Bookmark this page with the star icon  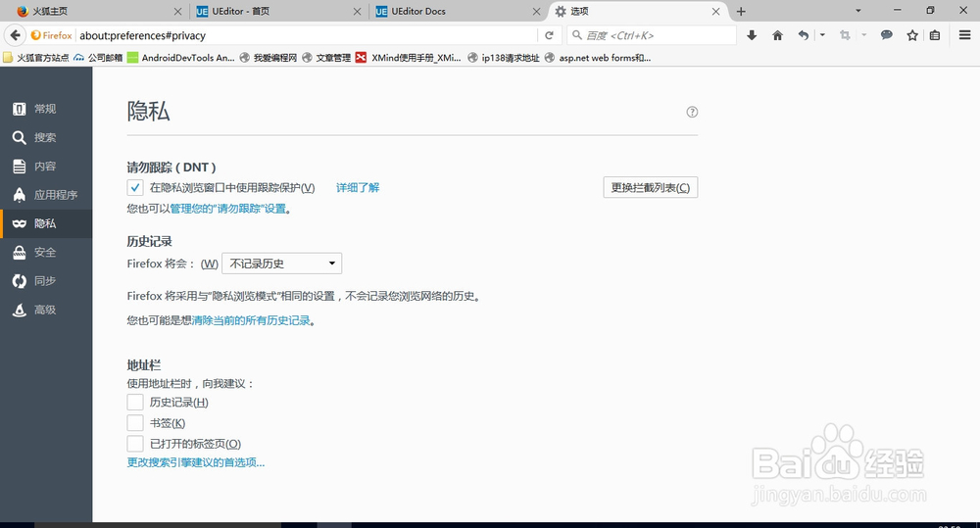pyautogui.click(x=912, y=35)
